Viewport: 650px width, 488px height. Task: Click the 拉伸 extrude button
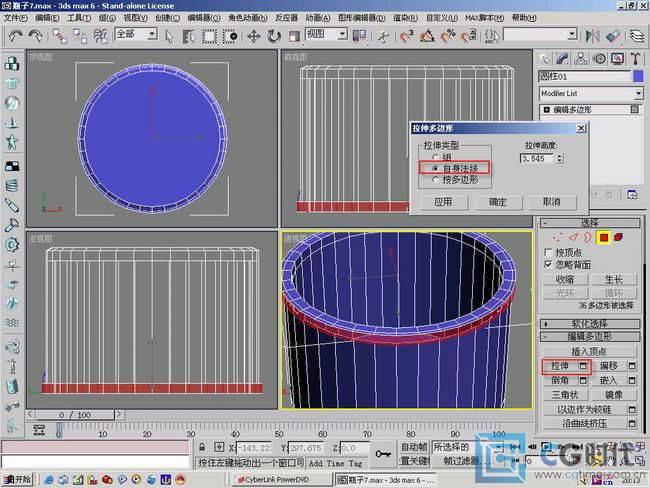point(560,366)
